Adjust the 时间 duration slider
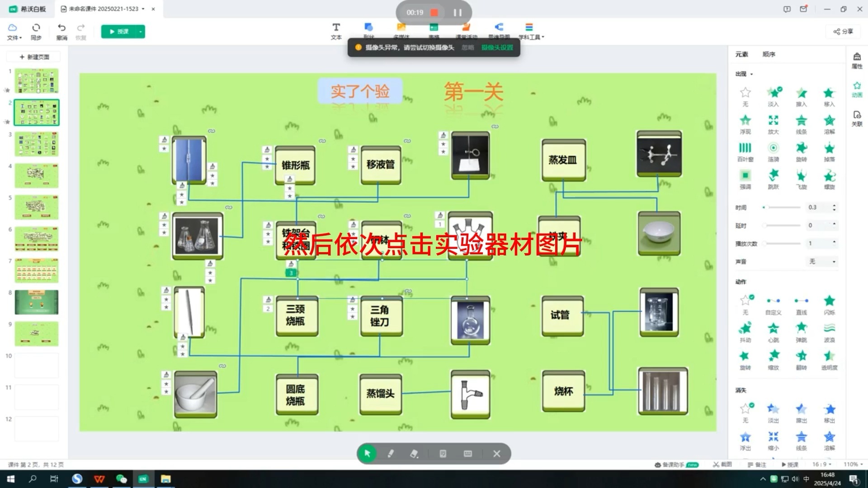The height and width of the screenshot is (488, 868). pos(781,207)
